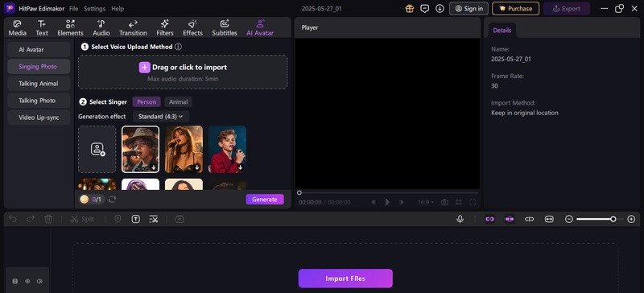Open the Standard (4:3) generation effect dropdown

point(160,117)
